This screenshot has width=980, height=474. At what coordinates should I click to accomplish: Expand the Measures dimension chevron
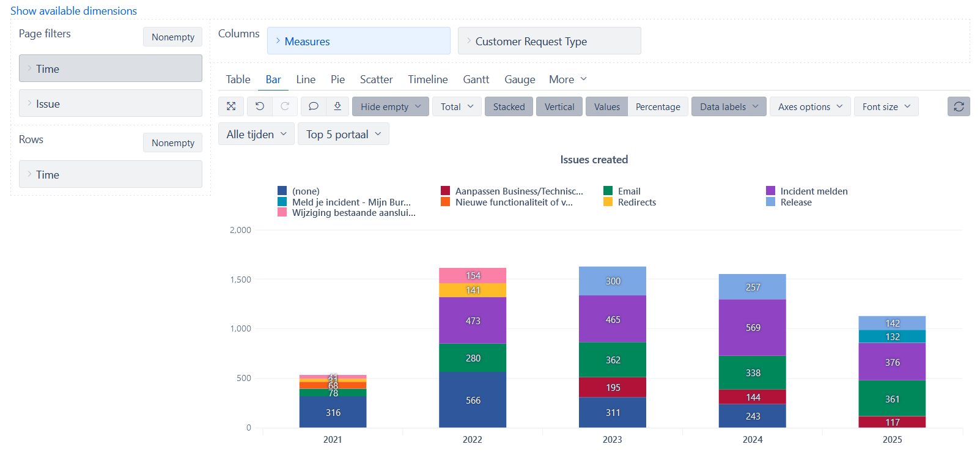(278, 41)
